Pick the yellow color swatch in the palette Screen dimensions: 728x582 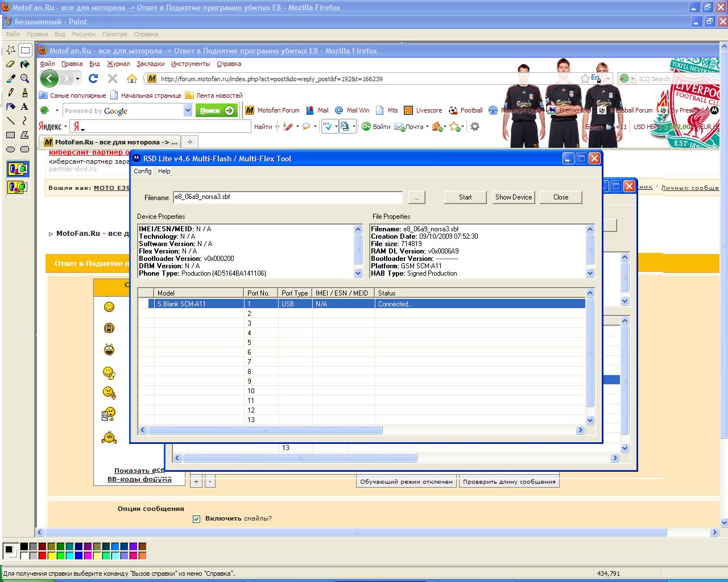point(52,555)
